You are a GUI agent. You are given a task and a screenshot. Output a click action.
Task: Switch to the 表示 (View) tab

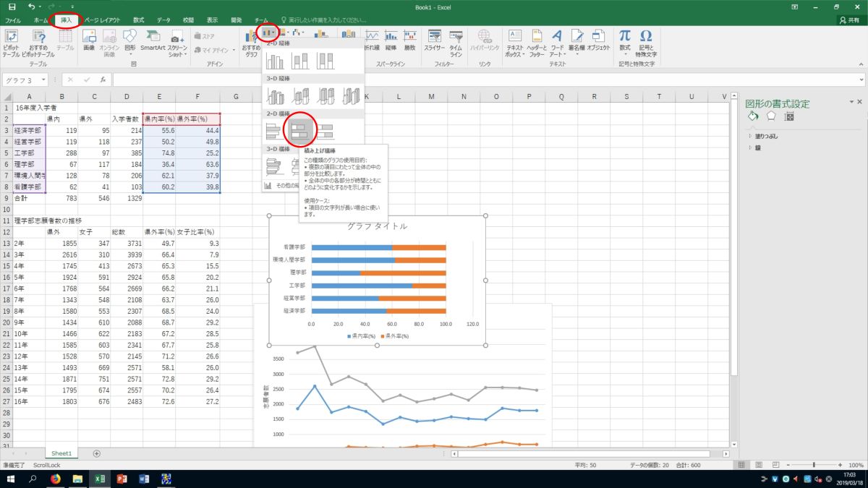click(x=212, y=20)
